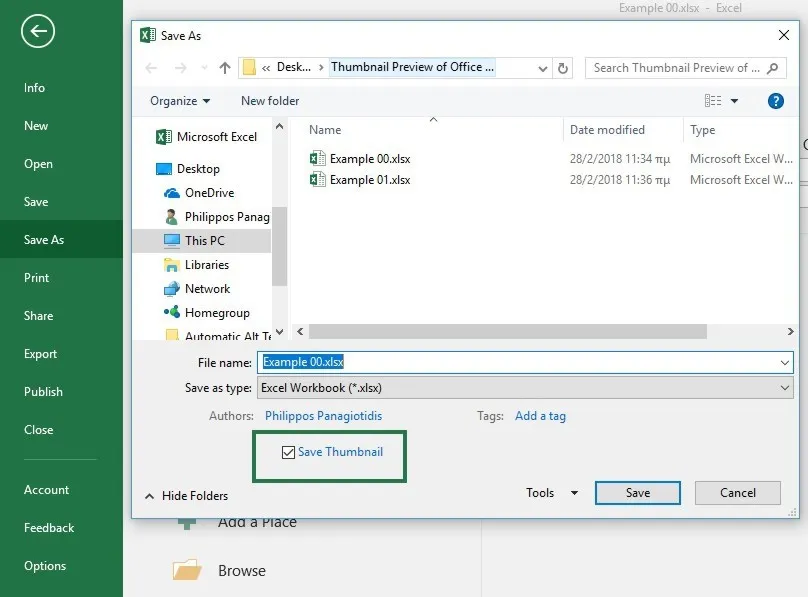Open the Organize dropdown
Image resolution: width=808 pixels, height=597 pixels.
tap(180, 101)
